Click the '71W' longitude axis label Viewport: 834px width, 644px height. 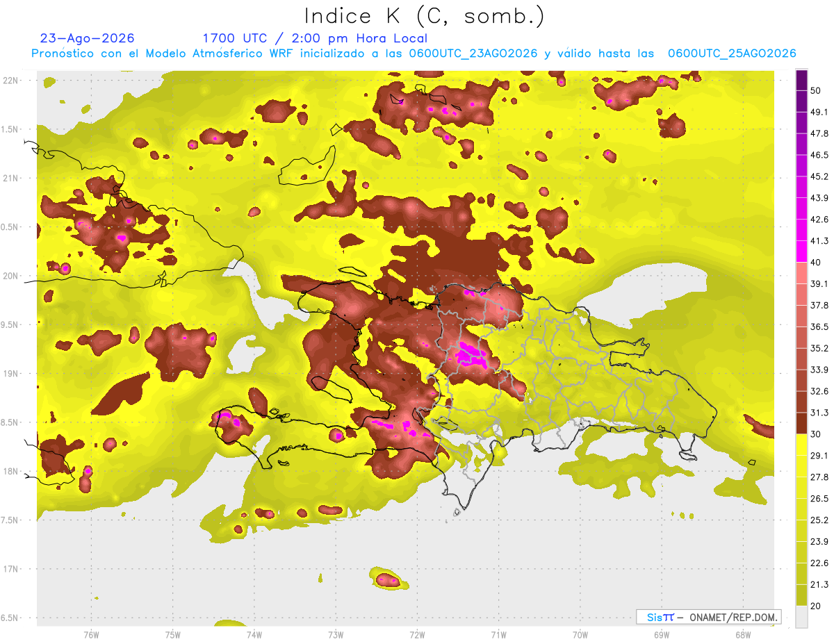pos(498,634)
